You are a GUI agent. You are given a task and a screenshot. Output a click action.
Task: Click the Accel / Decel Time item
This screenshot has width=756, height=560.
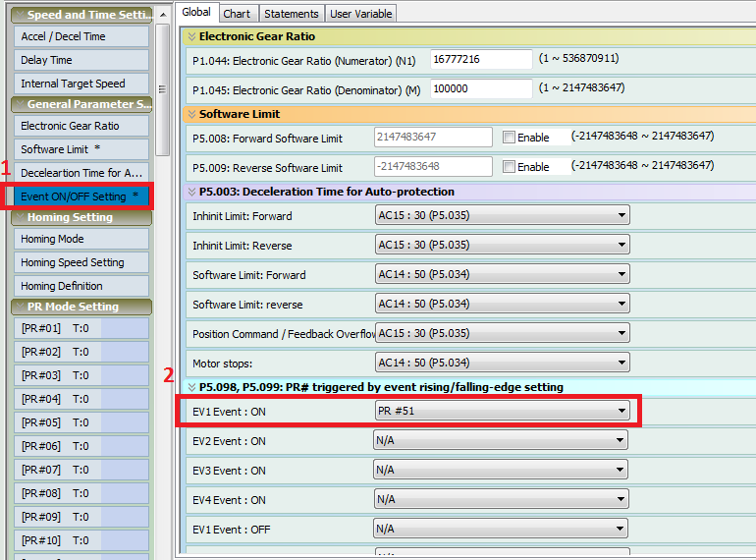click(x=81, y=36)
